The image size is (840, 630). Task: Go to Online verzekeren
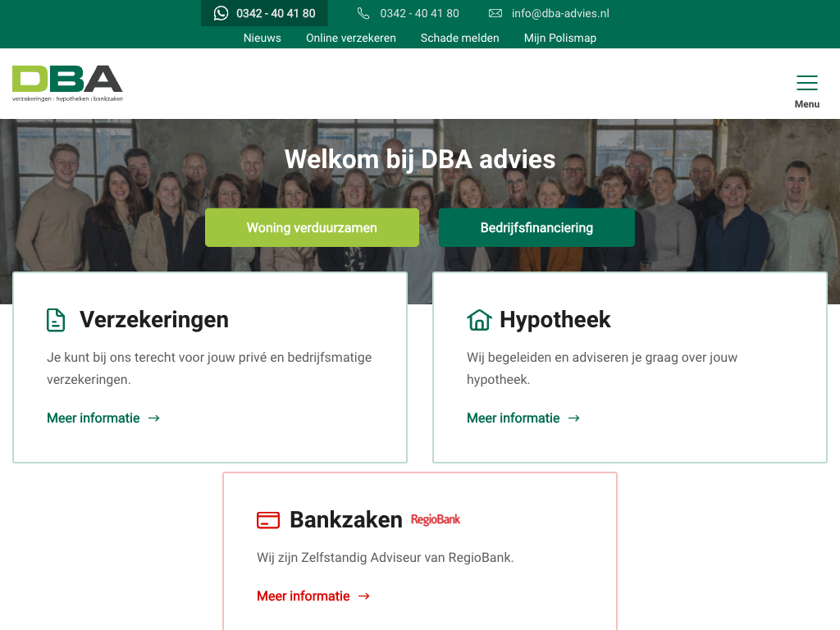pos(351,38)
